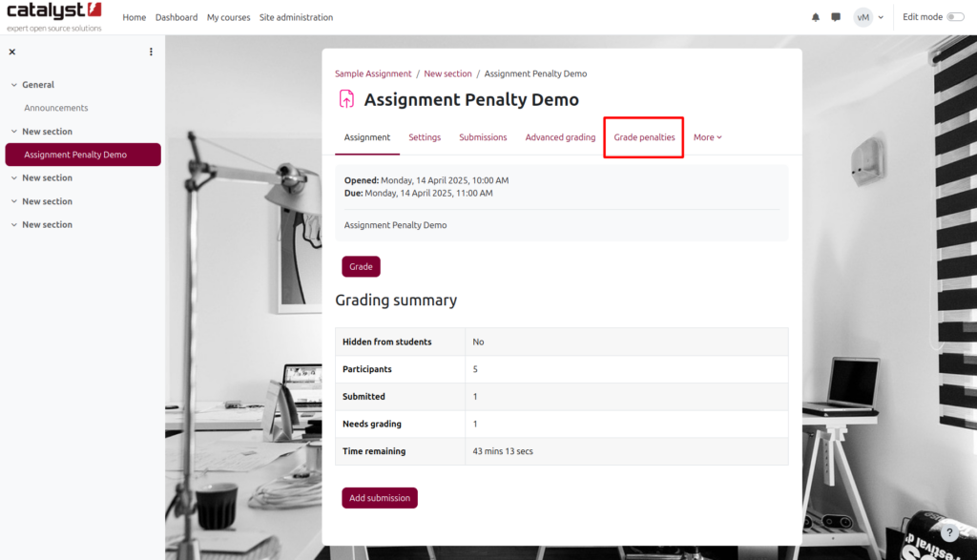Image resolution: width=977 pixels, height=560 pixels.
Task: Collapse the last New section in sidebar
Action: pyautogui.click(x=14, y=225)
